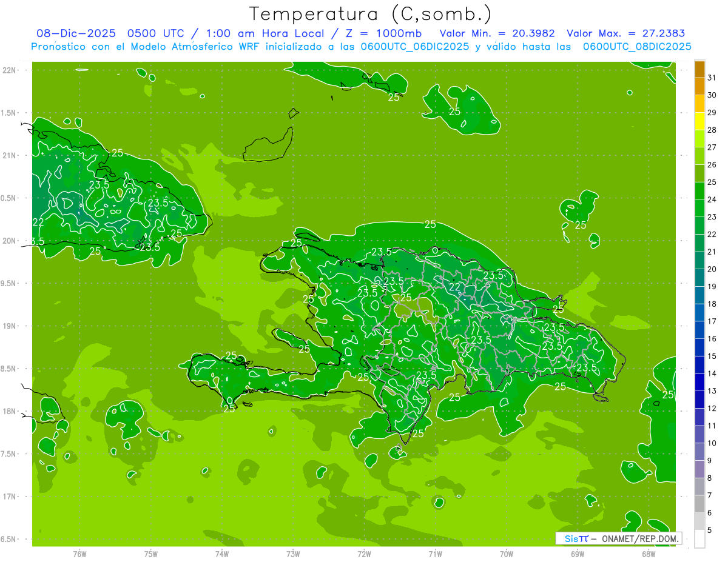Click the 22 contour label inside Dominican Republic
Viewport: 728px width, 562px height.
tap(454, 287)
